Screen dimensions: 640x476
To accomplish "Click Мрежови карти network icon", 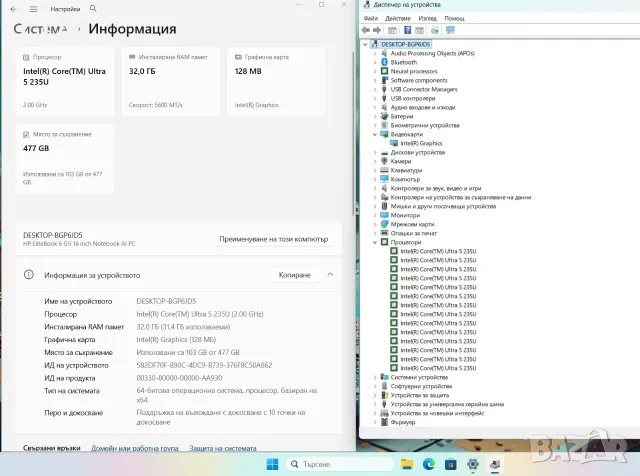I will [384, 224].
